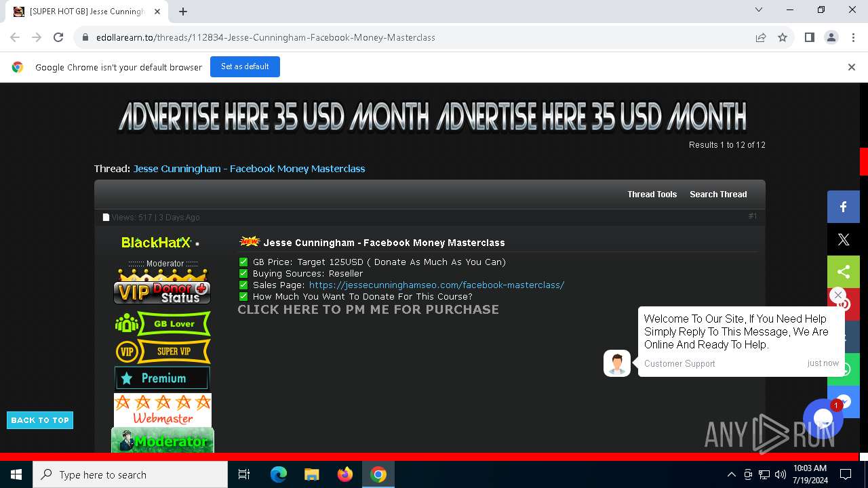Open BlackHatX user profile
This screenshot has width=868, height=488.
tap(156, 243)
